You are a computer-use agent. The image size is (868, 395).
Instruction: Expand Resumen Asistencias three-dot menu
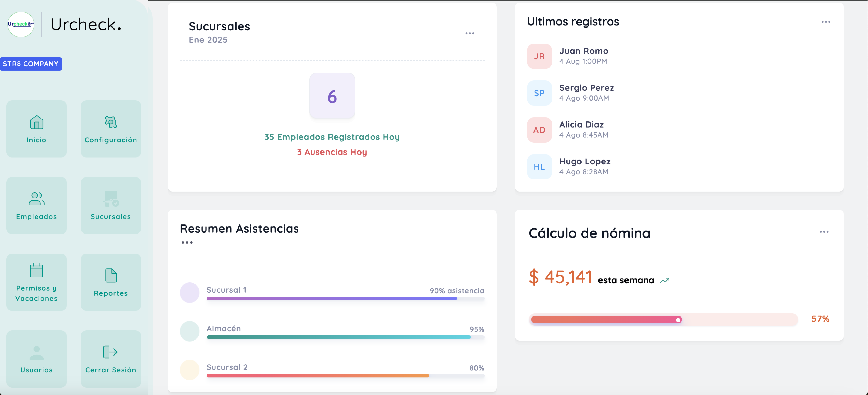coord(187,243)
